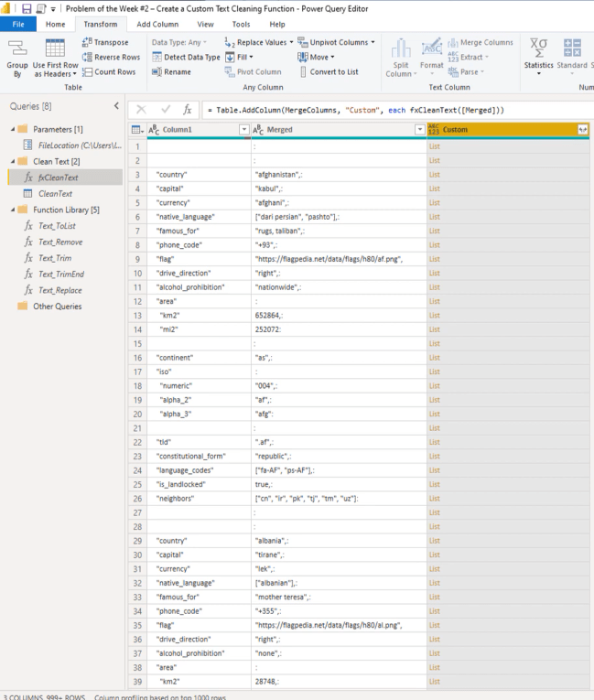
Task: Click the Parse button
Action: point(464,71)
